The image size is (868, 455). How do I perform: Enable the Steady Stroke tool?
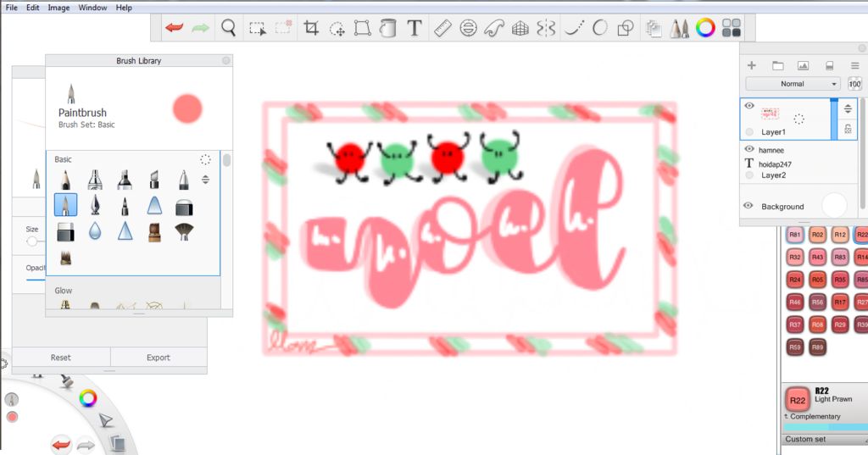click(574, 28)
